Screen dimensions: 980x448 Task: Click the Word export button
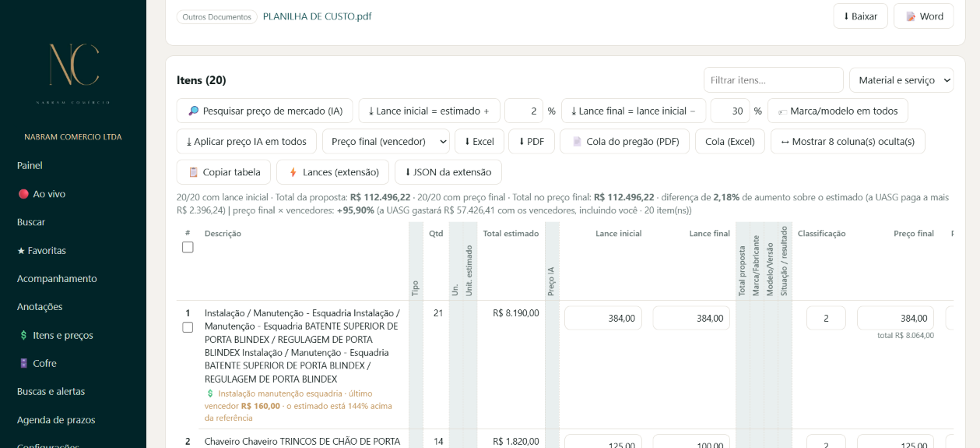tap(923, 16)
